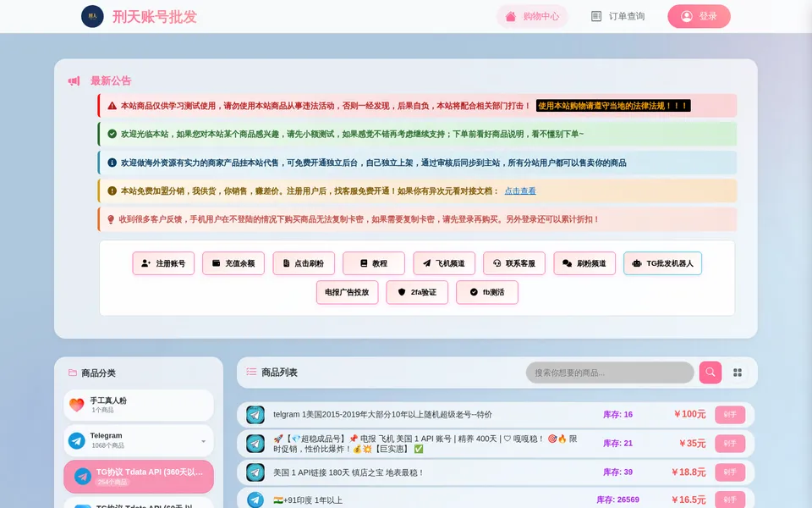Focus the product search input field
The height and width of the screenshot is (508, 812).
point(610,373)
